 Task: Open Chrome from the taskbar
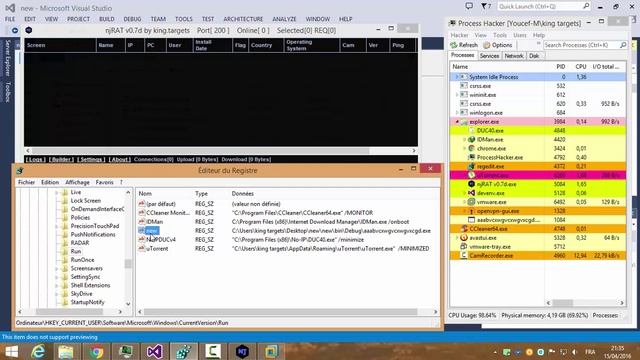point(96,351)
